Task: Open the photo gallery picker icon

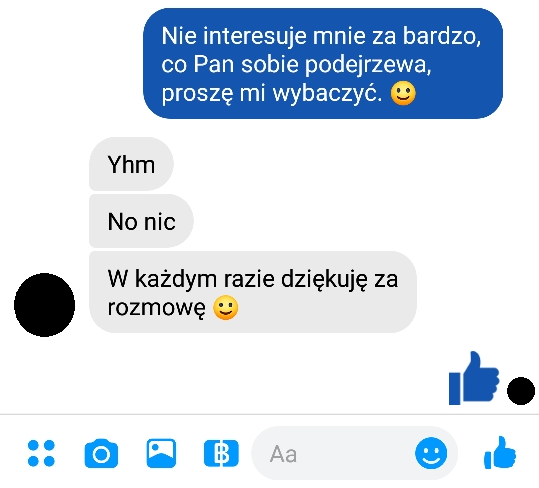Action: point(161,453)
